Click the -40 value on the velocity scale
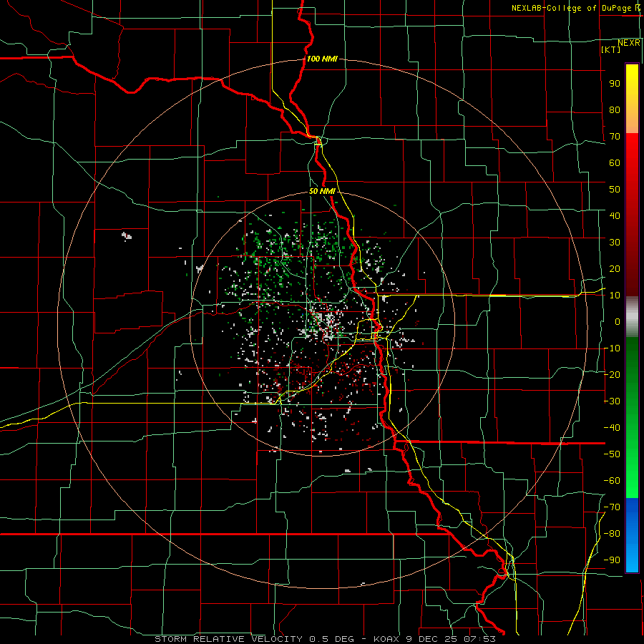 coord(612,428)
